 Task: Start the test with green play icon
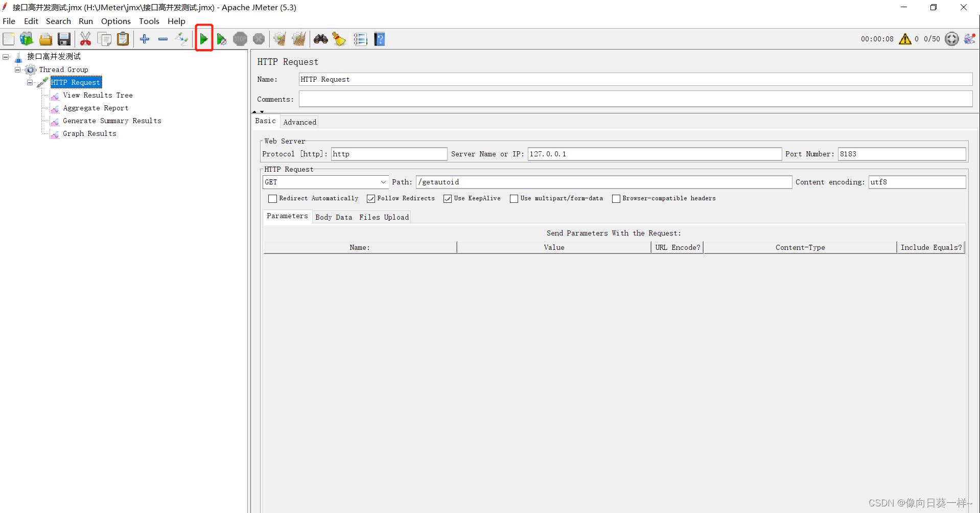click(204, 39)
